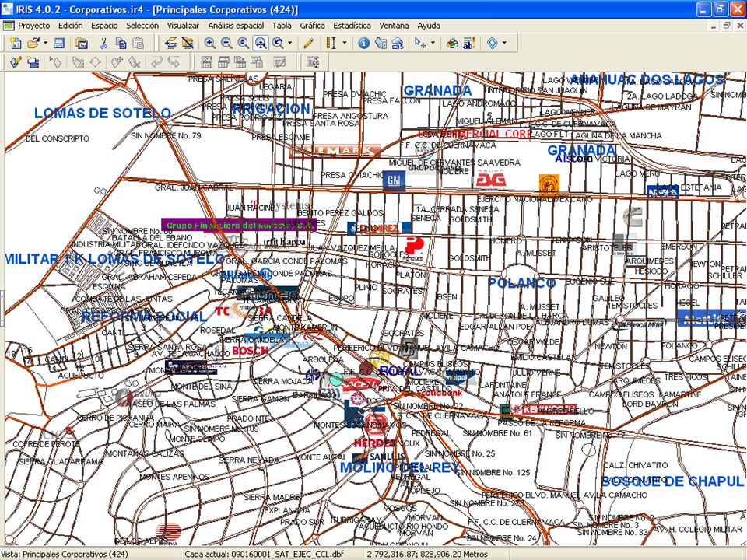Click the LOMAS DE SOTELO label on the map
Screen dimensions: 747x560
[x=103, y=113]
